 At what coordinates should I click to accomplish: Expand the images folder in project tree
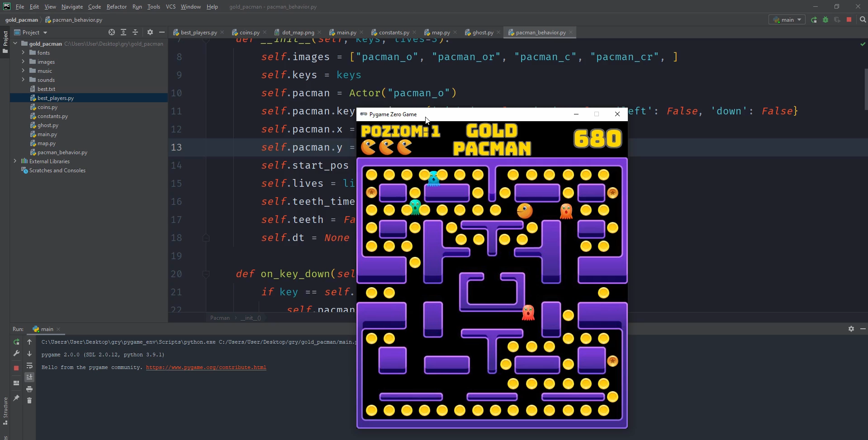point(23,62)
